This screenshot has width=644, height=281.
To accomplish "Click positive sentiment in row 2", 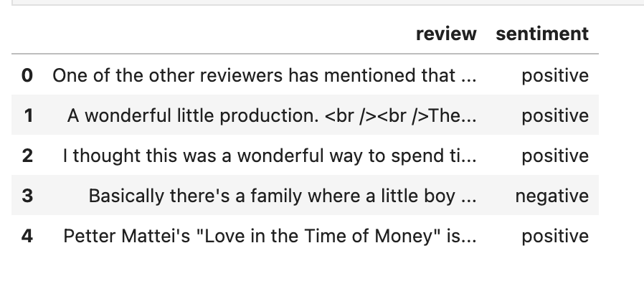I will coord(555,156).
